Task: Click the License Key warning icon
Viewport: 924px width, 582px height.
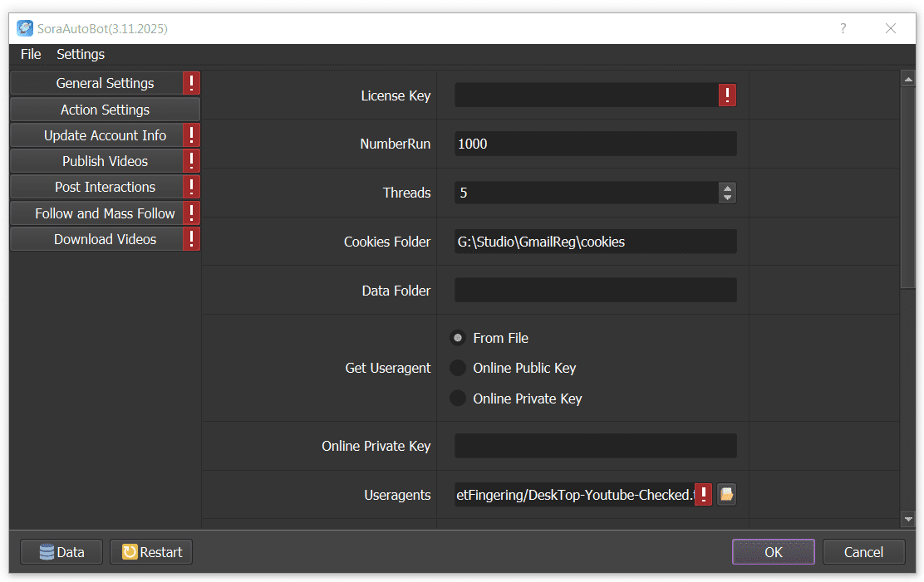Action: coord(727,95)
